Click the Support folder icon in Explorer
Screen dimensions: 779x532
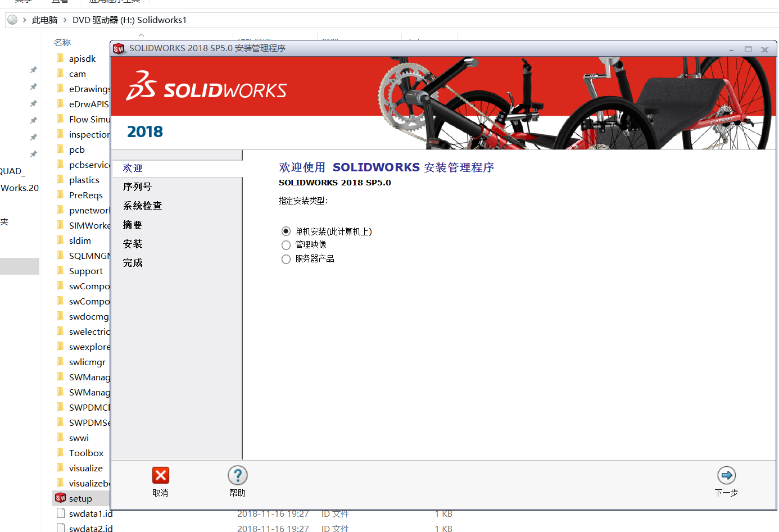(60, 270)
